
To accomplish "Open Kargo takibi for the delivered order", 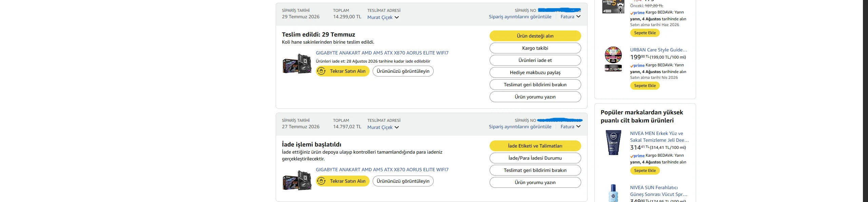I will coord(535,48).
